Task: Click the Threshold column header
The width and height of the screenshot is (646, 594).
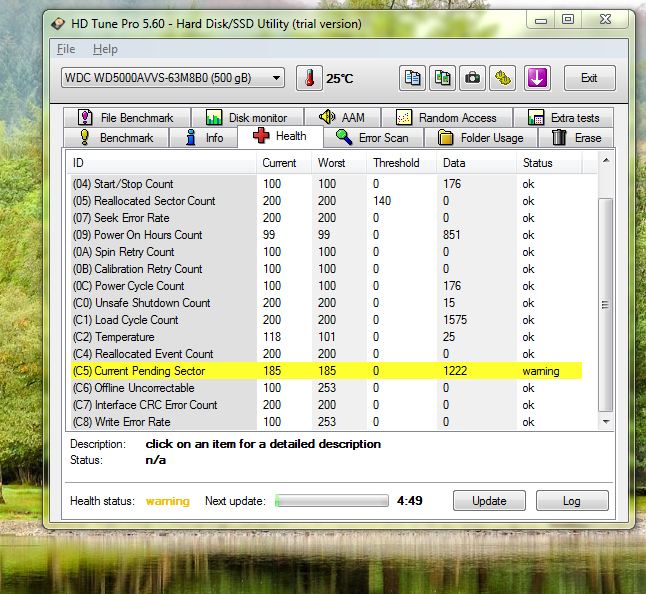Action: tap(401, 163)
